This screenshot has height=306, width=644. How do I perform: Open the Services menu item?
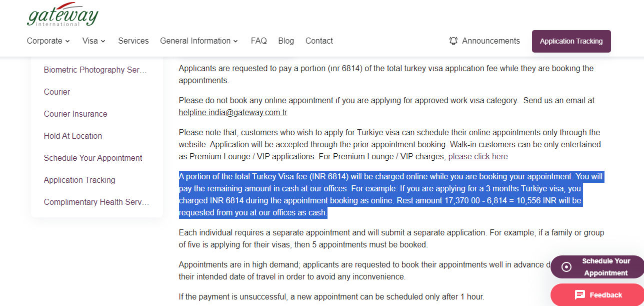click(133, 41)
